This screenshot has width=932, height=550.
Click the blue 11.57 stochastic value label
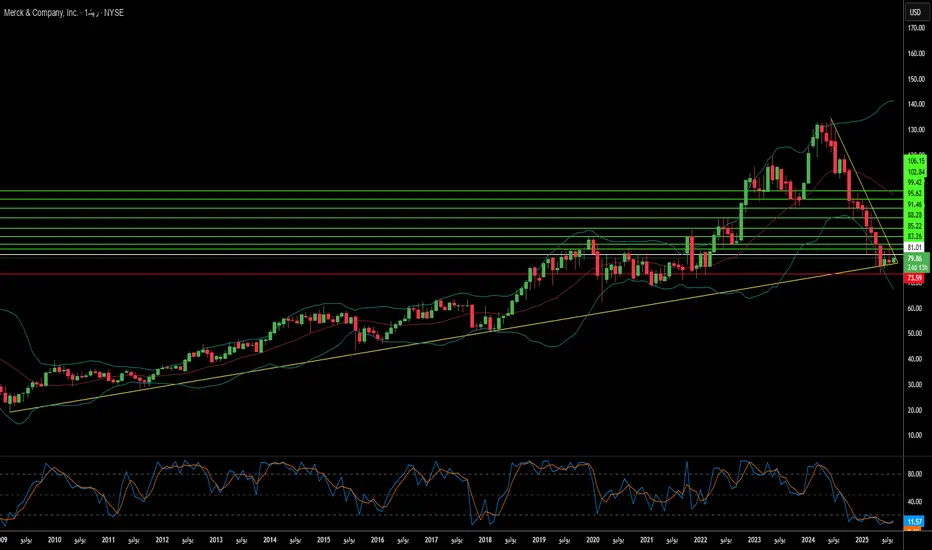pos(914,521)
